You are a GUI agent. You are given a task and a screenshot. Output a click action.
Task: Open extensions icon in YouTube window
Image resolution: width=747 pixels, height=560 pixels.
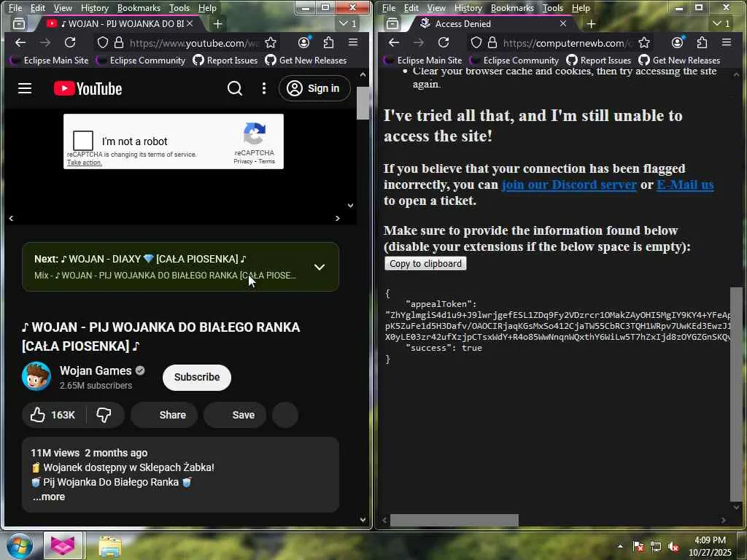coord(329,43)
